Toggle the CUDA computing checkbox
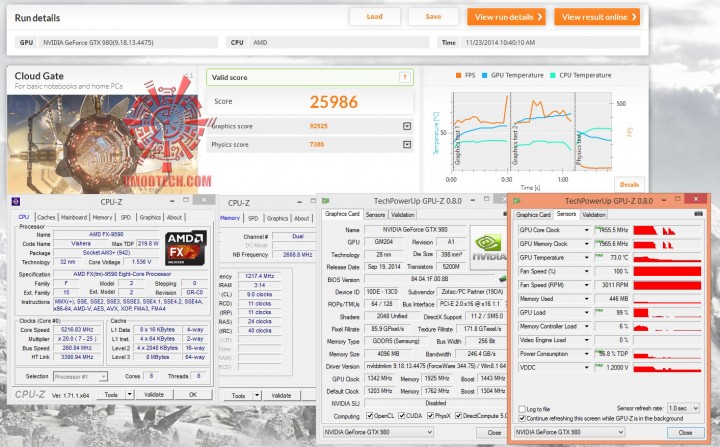720x447 pixels. point(402,416)
